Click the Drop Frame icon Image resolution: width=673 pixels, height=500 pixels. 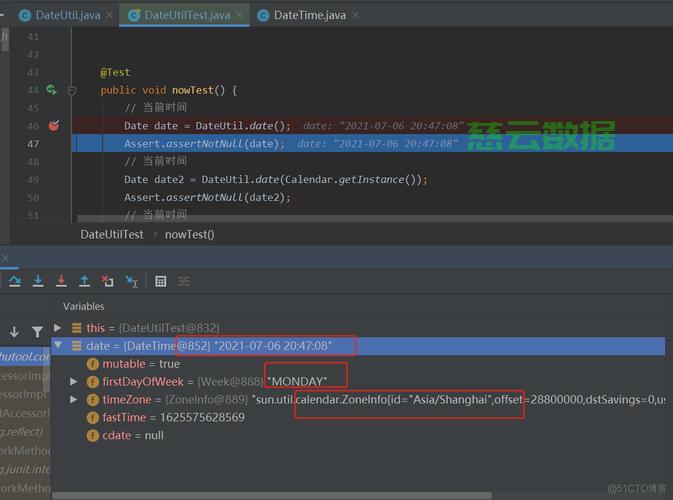(108, 282)
